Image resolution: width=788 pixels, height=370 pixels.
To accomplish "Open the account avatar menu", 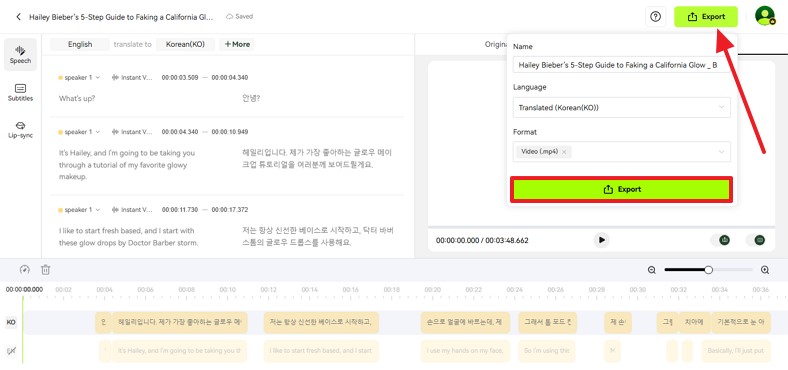I will (x=765, y=16).
